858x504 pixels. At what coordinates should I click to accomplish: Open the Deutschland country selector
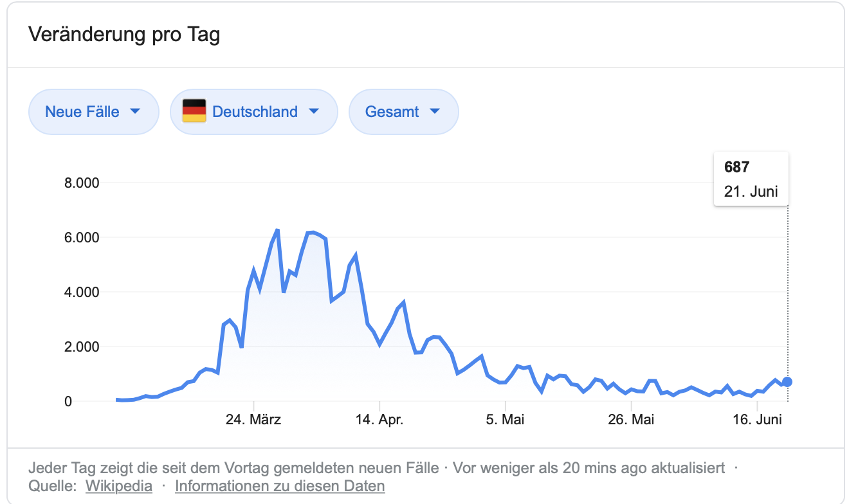click(x=253, y=112)
